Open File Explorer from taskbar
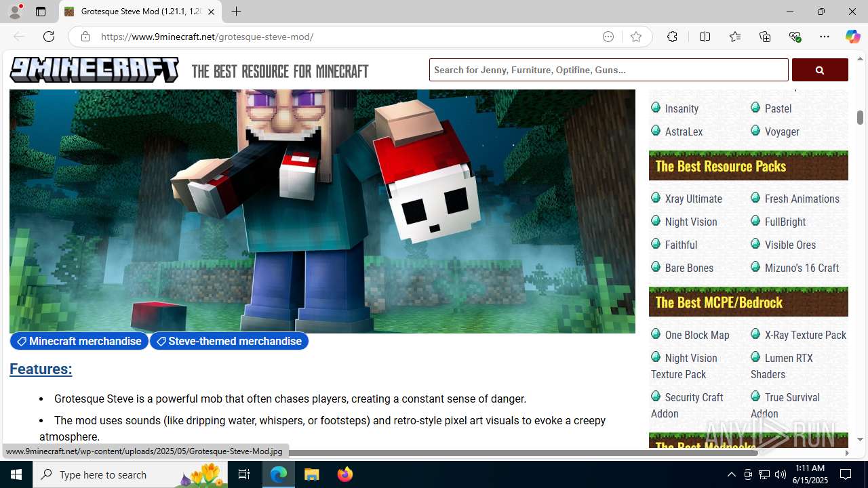This screenshot has height=488, width=868. (312, 474)
